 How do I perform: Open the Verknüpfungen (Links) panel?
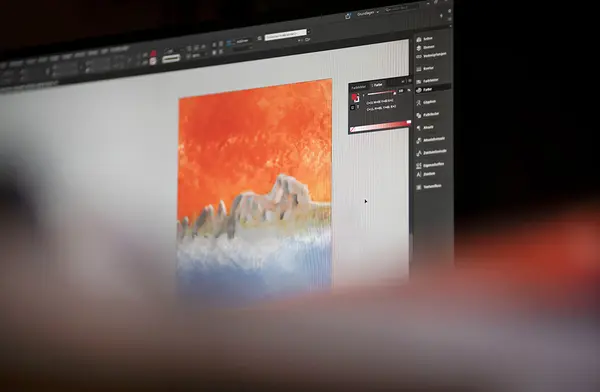[x=431, y=55]
